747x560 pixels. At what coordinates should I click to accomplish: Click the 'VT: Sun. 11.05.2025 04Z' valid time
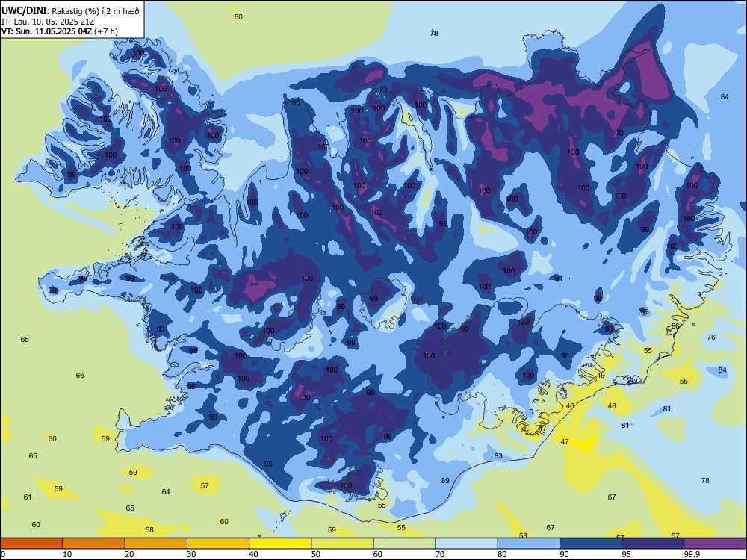pyautogui.click(x=47, y=31)
